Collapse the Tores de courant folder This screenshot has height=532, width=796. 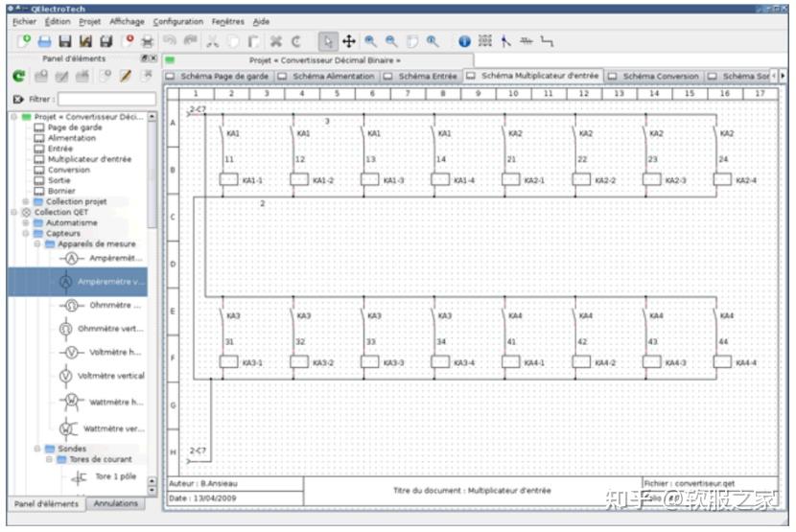coord(49,459)
